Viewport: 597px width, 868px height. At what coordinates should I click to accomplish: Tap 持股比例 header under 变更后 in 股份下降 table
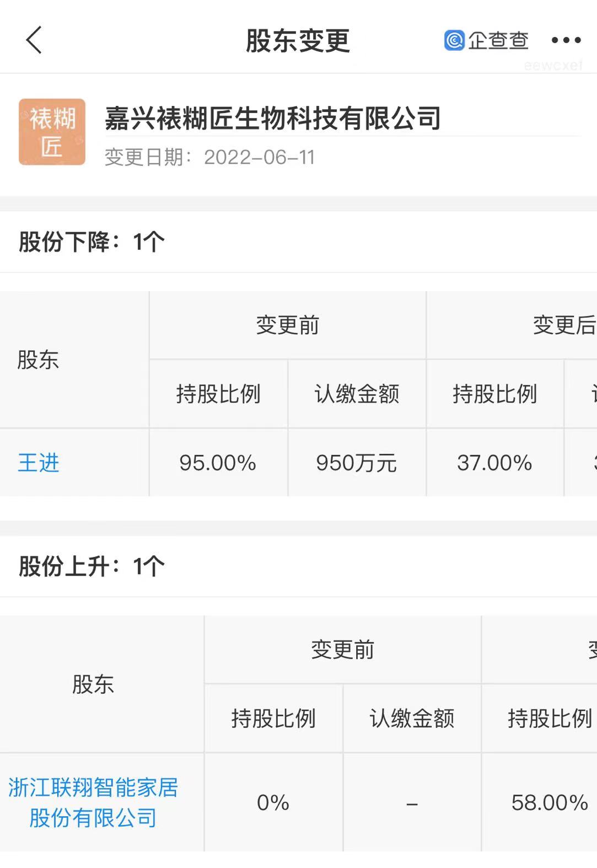(x=495, y=394)
